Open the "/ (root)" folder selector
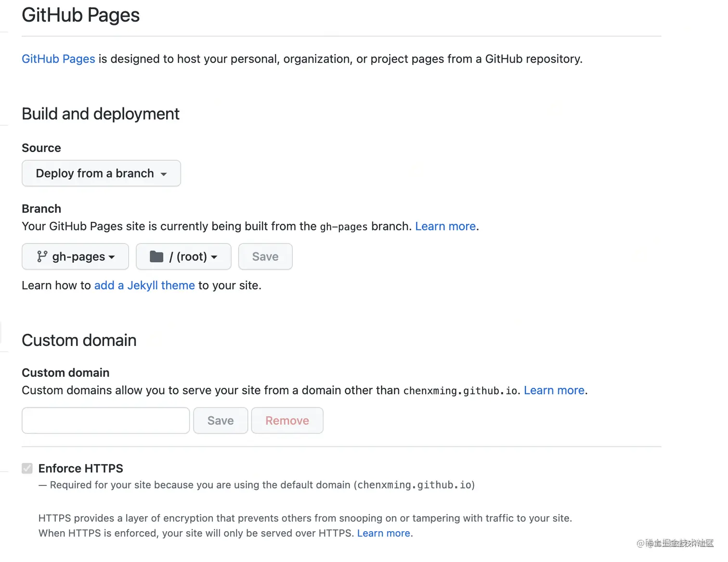Image resolution: width=728 pixels, height=562 pixels. 183,256
